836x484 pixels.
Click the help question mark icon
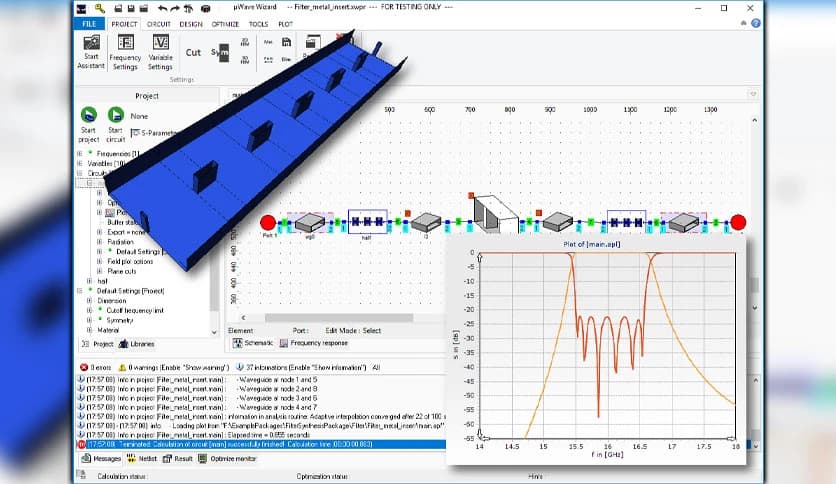click(x=755, y=23)
